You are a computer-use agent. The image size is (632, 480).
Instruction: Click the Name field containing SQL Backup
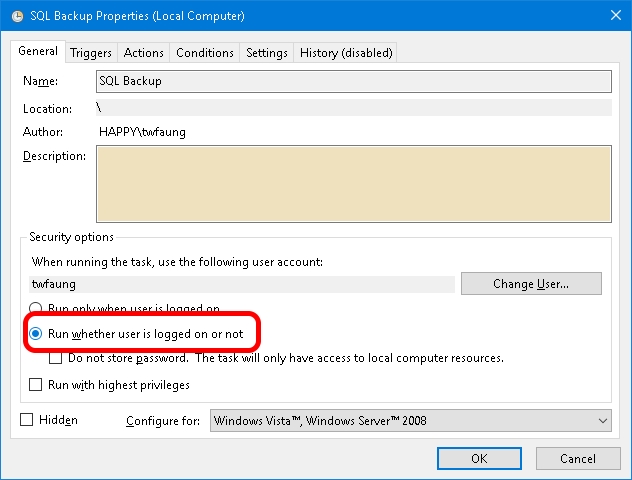point(353,81)
